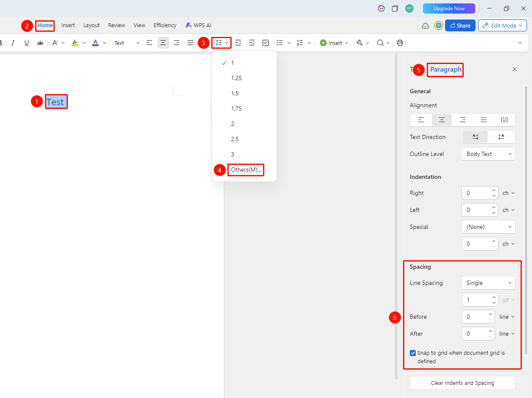Viewport: 532px width, 398px height.
Task: Collapse the toolbar with the chevron
Action: (x=520, y=43)
